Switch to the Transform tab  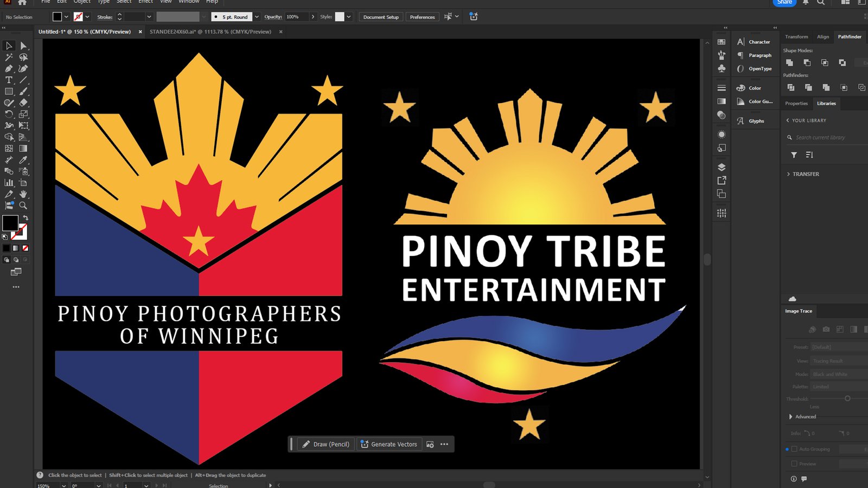796,36
